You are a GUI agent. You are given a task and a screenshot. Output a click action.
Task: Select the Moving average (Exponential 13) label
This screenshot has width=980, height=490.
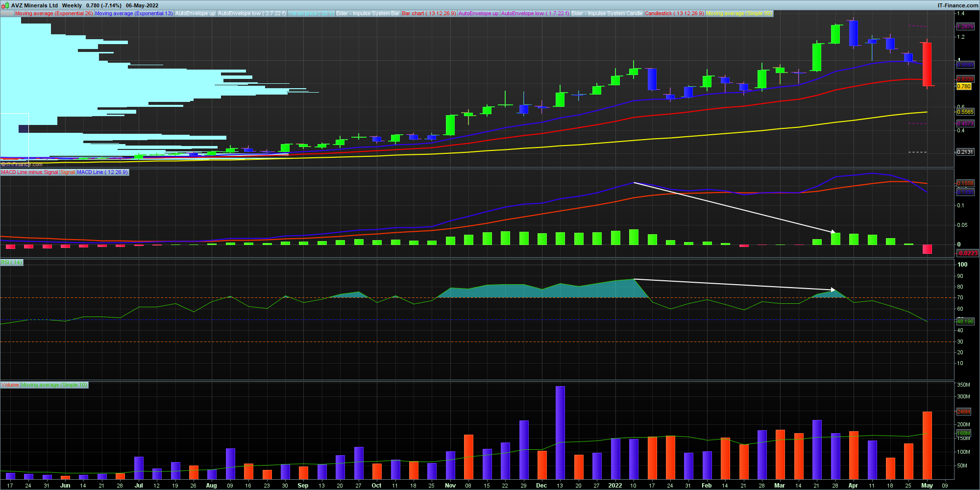(x=133, y=14)
